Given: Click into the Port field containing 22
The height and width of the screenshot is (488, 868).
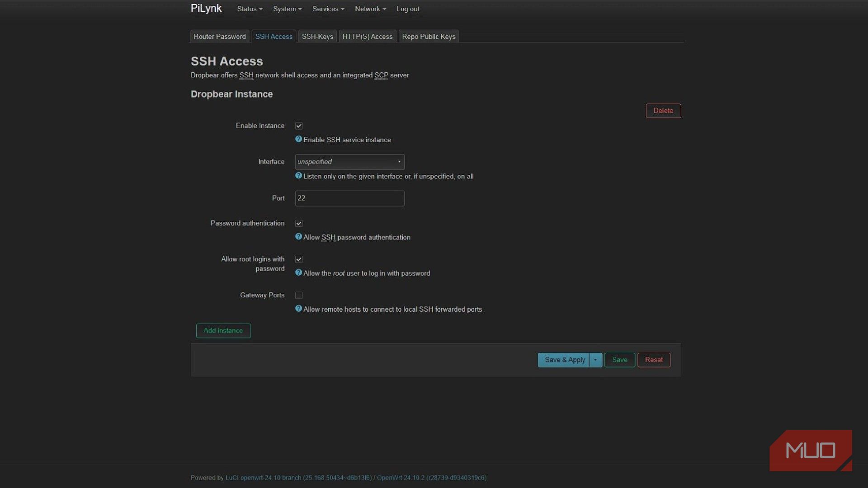Looking at the screenshot, I should (349, 198).
